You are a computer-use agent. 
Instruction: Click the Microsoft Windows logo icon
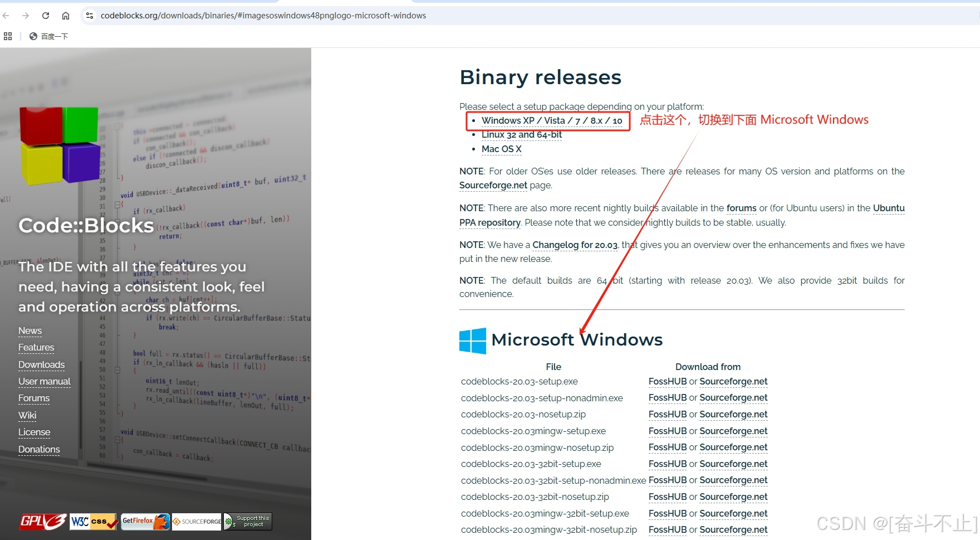(x=473, y=340)
